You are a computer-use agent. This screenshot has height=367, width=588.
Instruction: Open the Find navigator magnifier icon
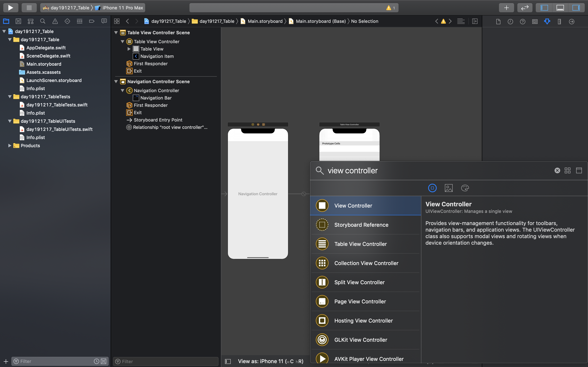43,21
